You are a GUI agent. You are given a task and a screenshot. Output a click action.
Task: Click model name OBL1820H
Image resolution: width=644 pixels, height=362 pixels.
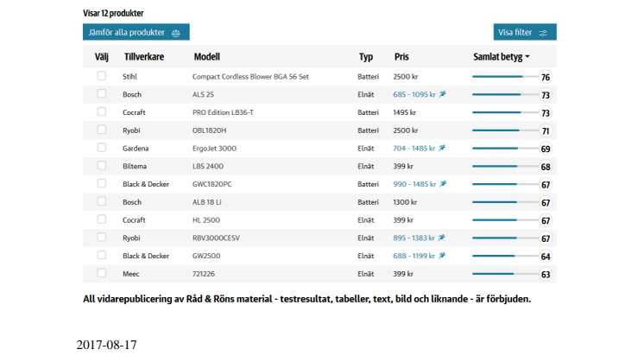pyautogui.click(x=210, y=130)
